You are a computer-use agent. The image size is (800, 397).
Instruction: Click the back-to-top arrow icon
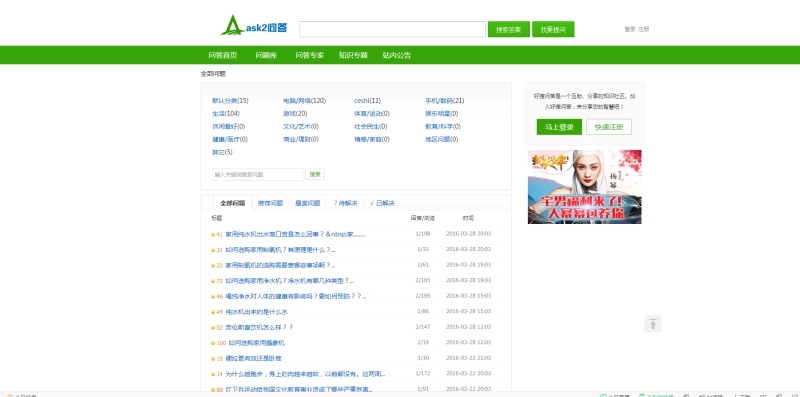point(653,324)
